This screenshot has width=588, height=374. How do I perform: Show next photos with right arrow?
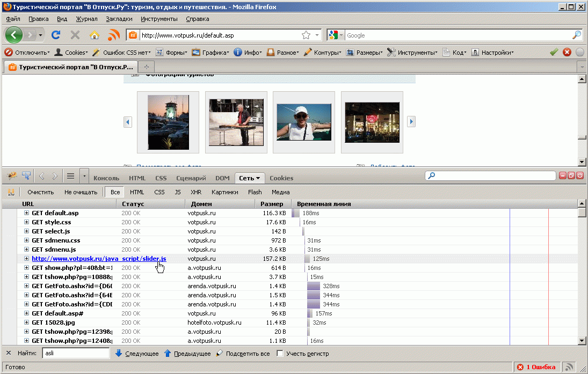pyautogui.click(x=411, y=121)
